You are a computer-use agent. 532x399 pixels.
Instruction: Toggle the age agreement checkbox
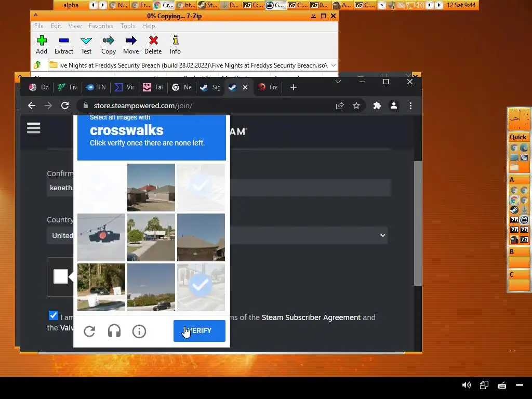click(x=54, y=315)
